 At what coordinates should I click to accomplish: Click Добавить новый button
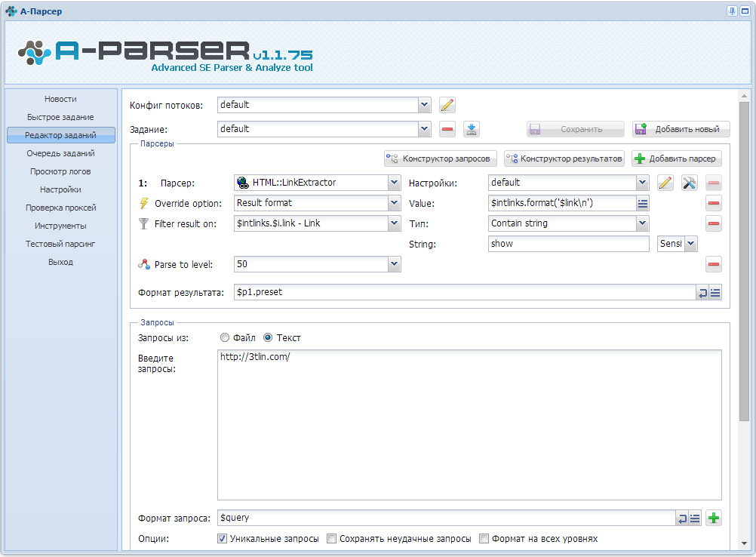click(x=681, y=129)
